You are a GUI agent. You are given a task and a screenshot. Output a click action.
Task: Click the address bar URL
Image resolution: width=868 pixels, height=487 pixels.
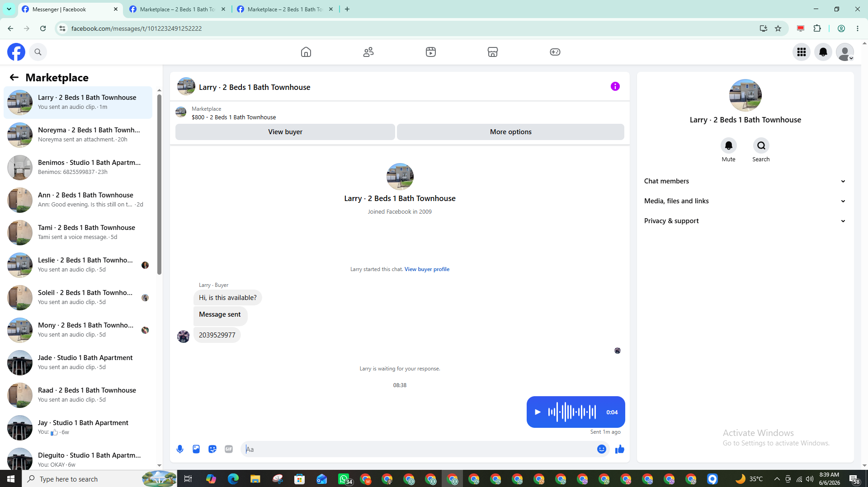137,28
